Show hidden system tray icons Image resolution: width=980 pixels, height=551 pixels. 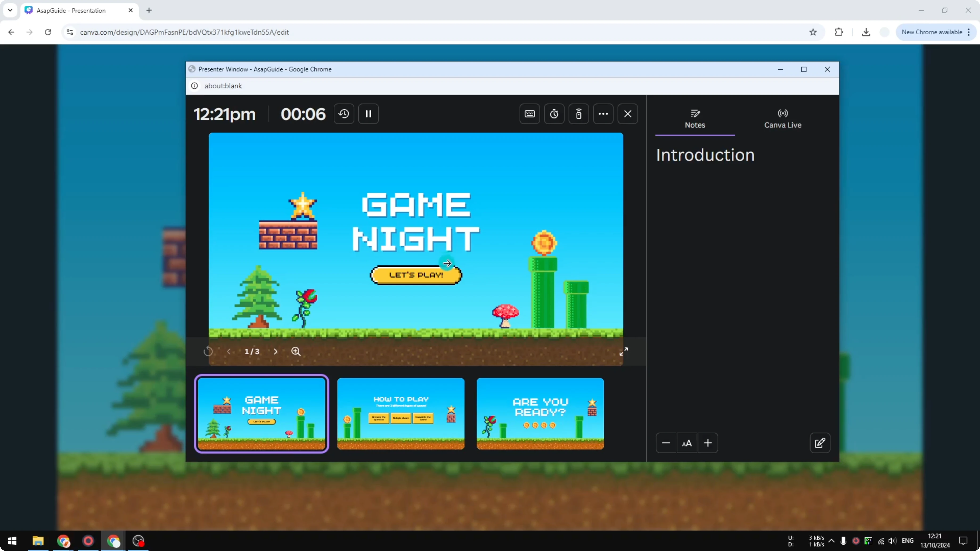(832, 541)
